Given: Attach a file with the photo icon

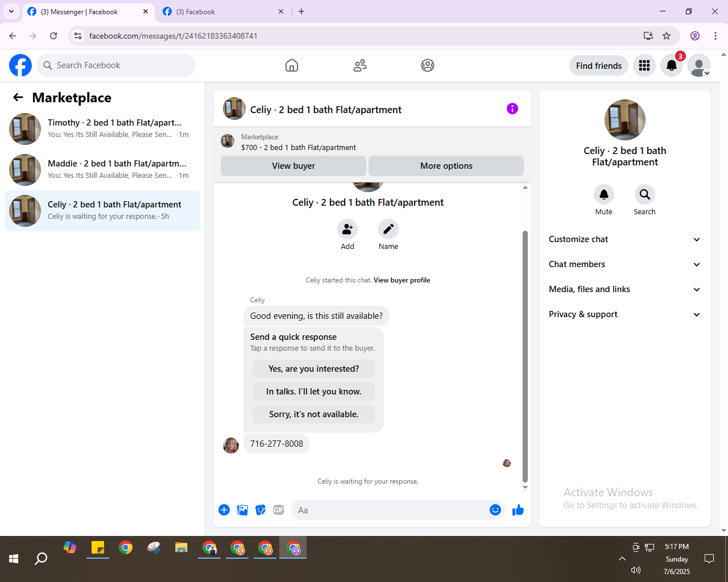Looking at the screenshot, I should pyautogui.click(x=243, y=510).
